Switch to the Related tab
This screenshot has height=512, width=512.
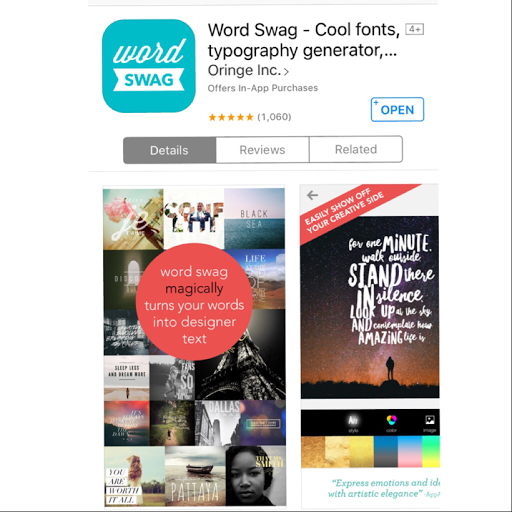(356, 150)
